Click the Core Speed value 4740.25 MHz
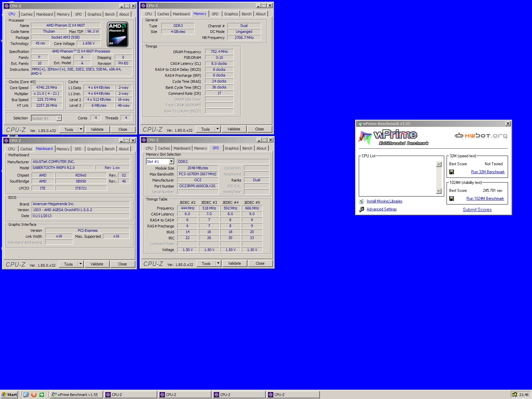This screenshot has height=399, width=532. click(x=47, y=87)
